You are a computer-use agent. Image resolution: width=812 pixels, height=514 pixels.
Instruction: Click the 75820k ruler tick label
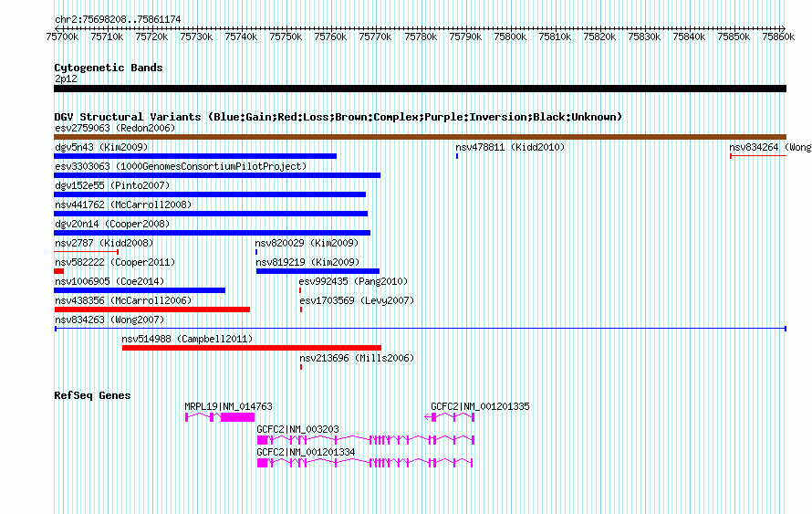point(599,37)
